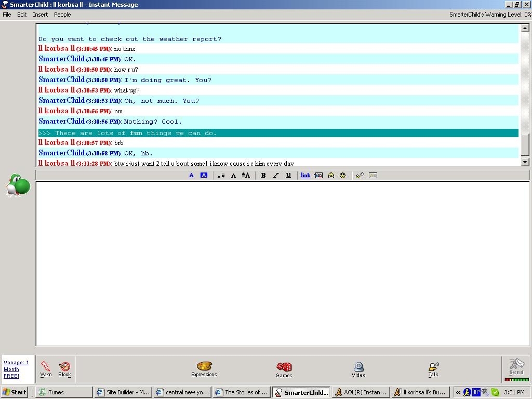This screenshot has height=399, width=532.
Task: Click the "Nothing? Cool." reply
Action: pyautogui.click(x=153, y=122)
